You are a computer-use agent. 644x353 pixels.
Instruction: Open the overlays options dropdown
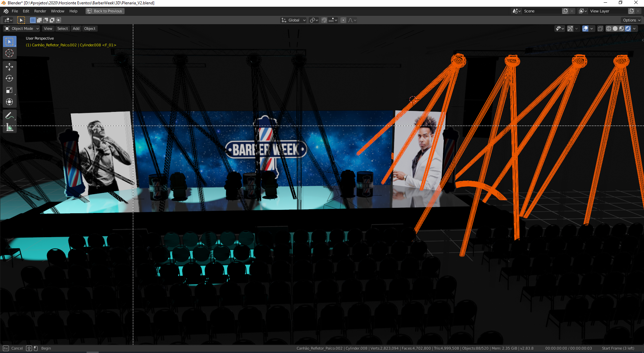click(x=592, y=29)
